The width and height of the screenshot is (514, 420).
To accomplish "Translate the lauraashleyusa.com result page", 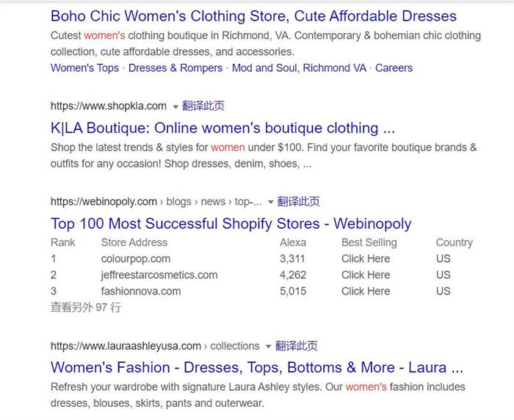I will 297,345.
